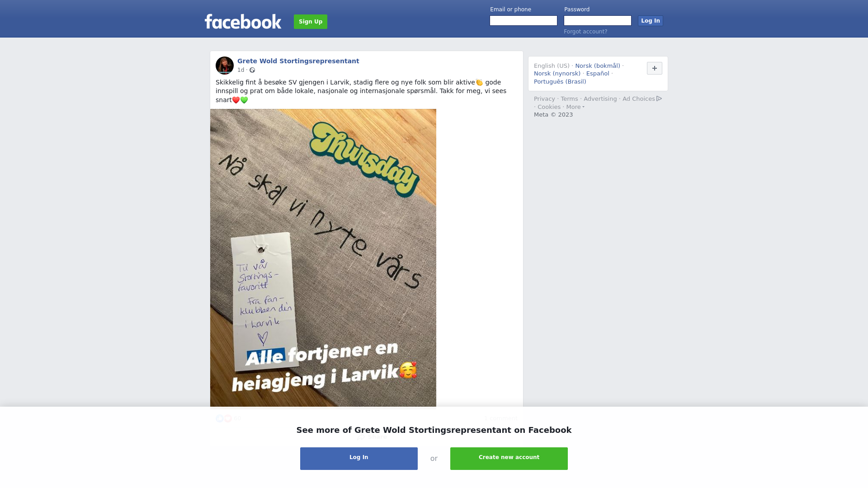The image size is (868, 488).
Task: Open the Forgot account? link
Action: tap(585, 32)
